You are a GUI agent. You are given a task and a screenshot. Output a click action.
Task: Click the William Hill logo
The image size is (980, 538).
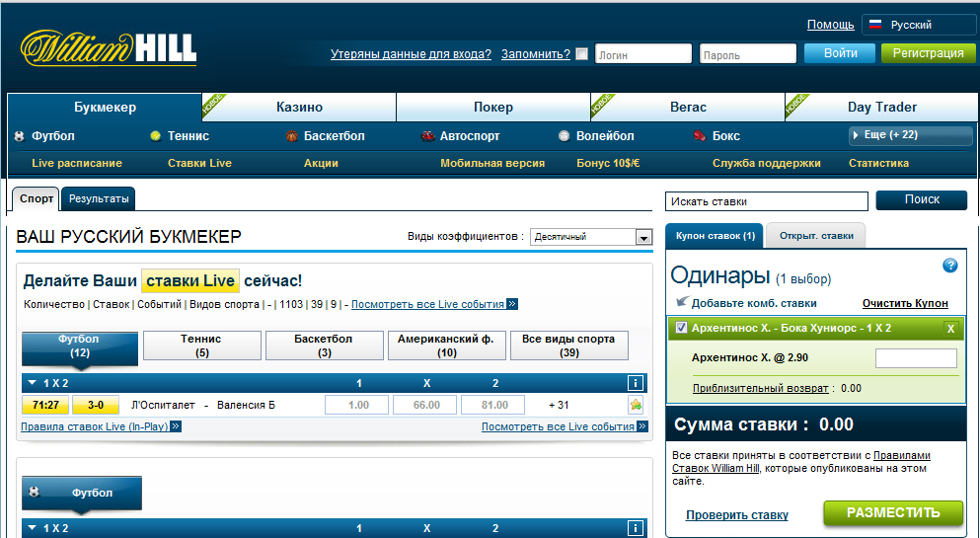(109, 47)
